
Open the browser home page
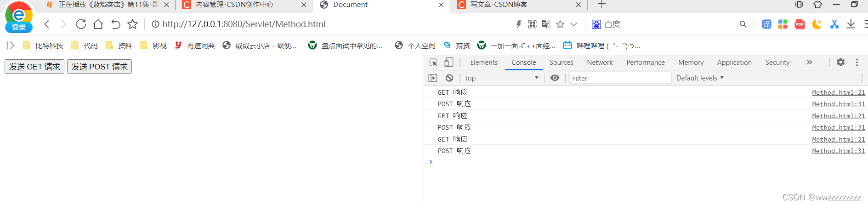pyautogui.click(x=98, y=24)
